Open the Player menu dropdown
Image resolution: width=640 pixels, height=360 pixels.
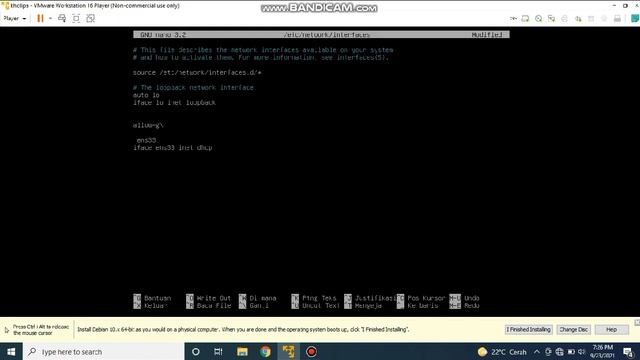click(x=15, y=18)
